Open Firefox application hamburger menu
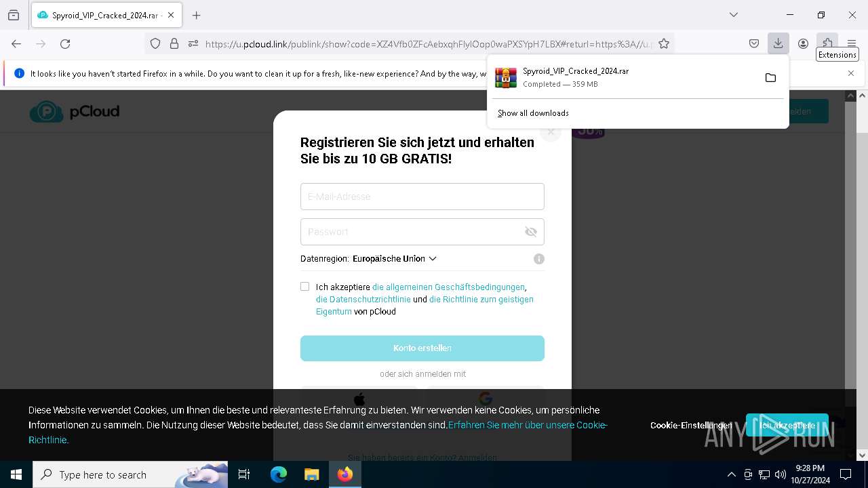 [852, 43]
